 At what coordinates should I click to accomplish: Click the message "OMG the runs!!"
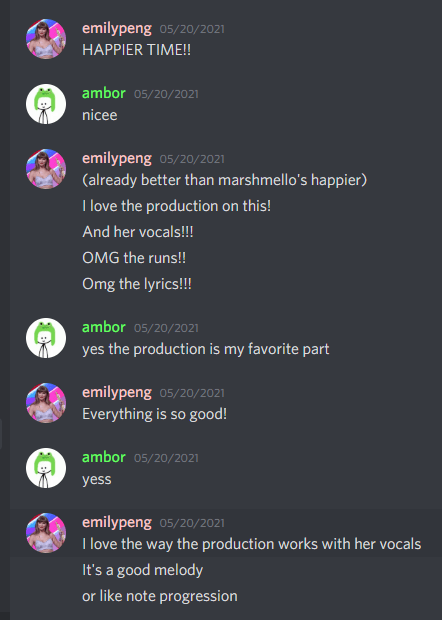point(134,258)
